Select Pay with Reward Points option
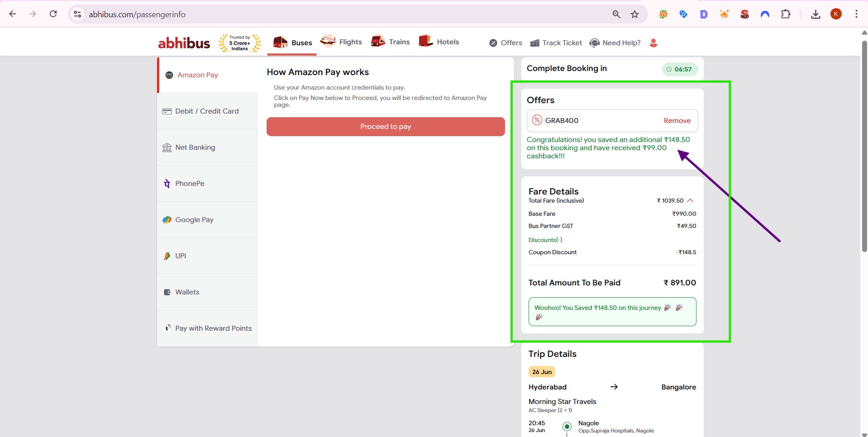This screenshot has width=868, height=437. [207, 328]
